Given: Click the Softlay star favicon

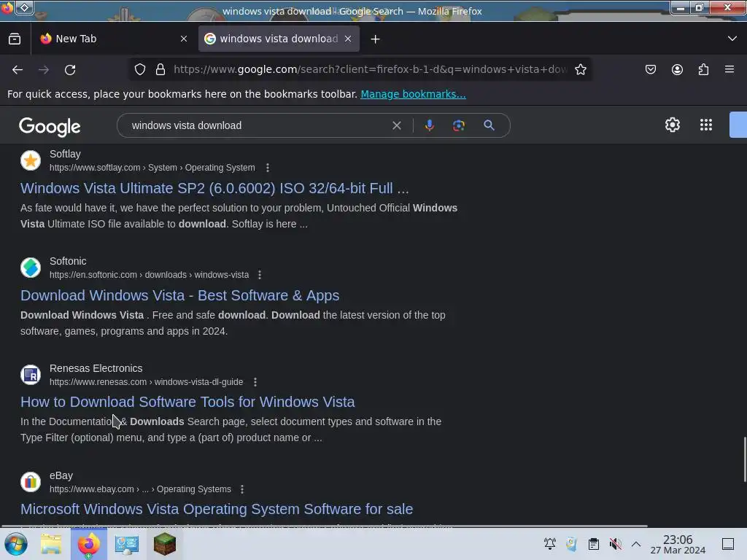Looking at the screenshot, I should click(x=31, y=160).
